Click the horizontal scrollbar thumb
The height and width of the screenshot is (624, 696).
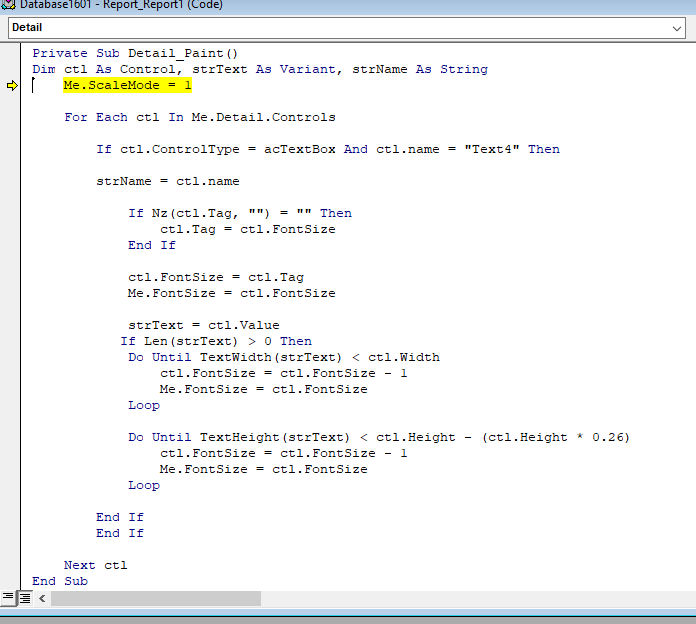(x=156, y=598)
